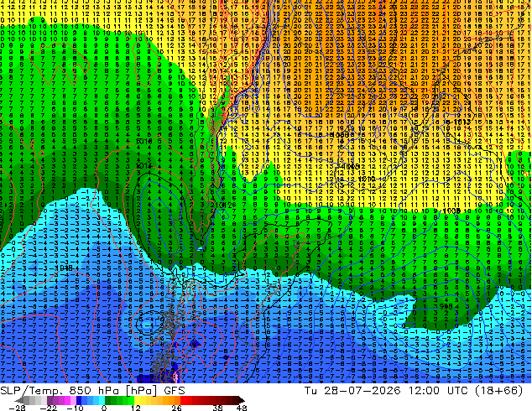Click the -22 value on the temperature legend

pos(48,408)
